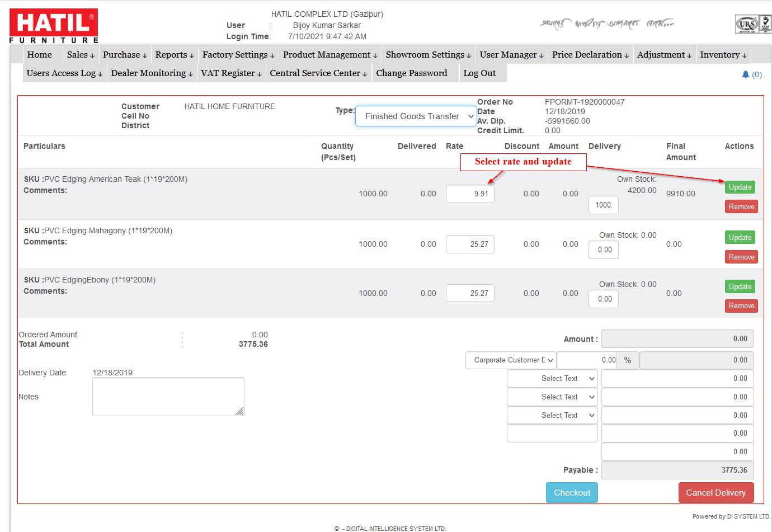Open VAT Register menu
Viewport: 772px width, 532px height.
231,73
